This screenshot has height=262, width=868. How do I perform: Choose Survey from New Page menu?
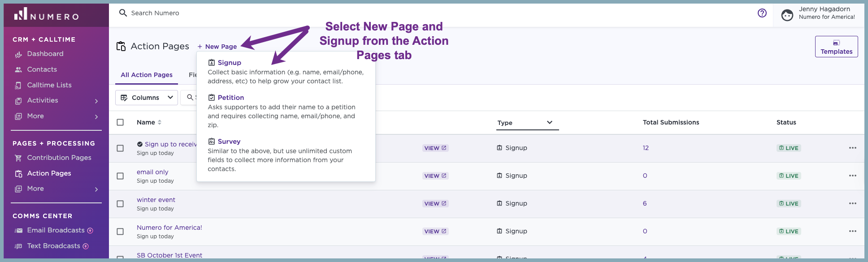click(229, 142)
